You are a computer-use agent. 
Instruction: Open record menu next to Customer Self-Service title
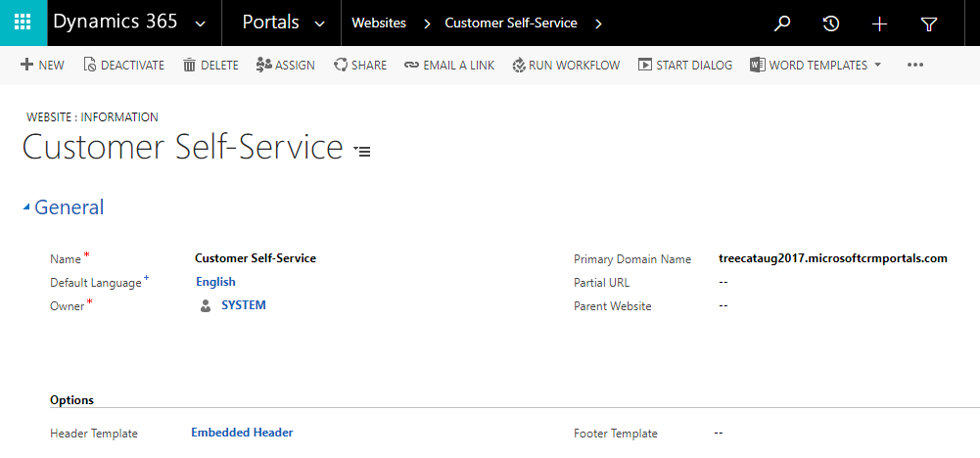362,151
